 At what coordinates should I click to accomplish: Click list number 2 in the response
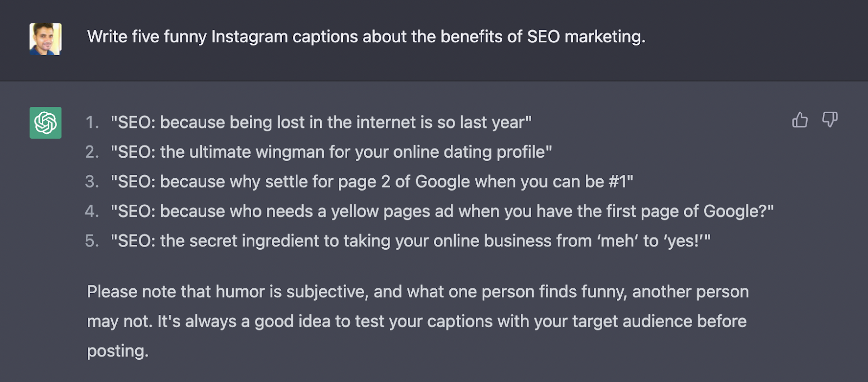click(92, 152)
